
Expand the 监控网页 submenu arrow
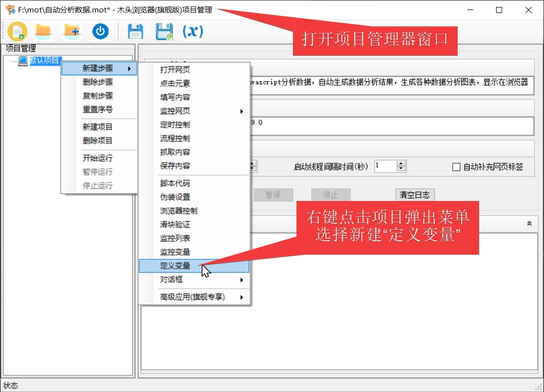242,111
